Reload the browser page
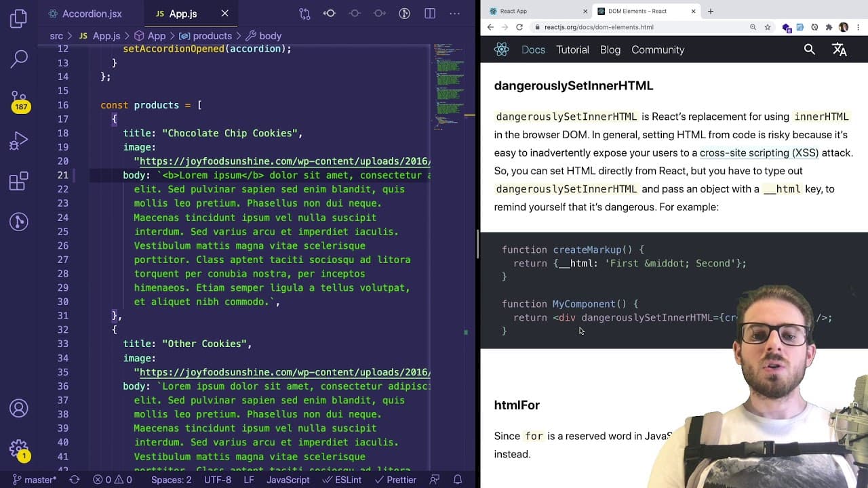The width and height of the screenshot is (868, 488). [519, 27]
